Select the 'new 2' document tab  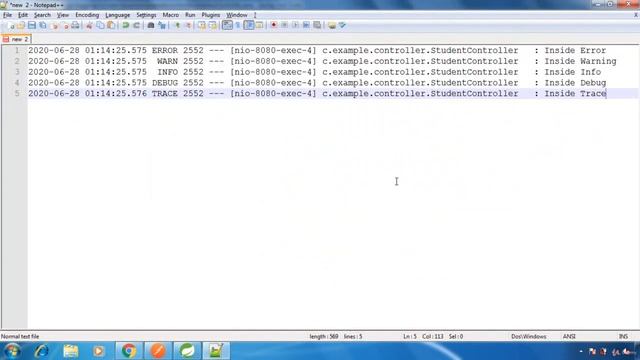(16, 39)
